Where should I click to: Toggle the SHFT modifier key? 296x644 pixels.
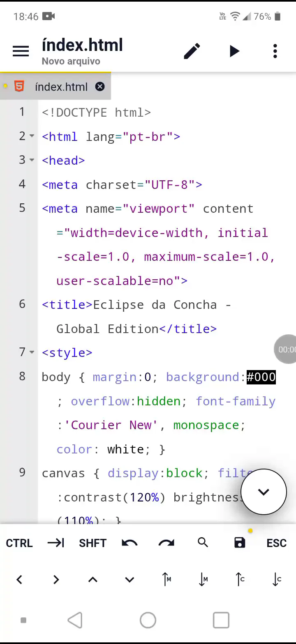(92, 543)
